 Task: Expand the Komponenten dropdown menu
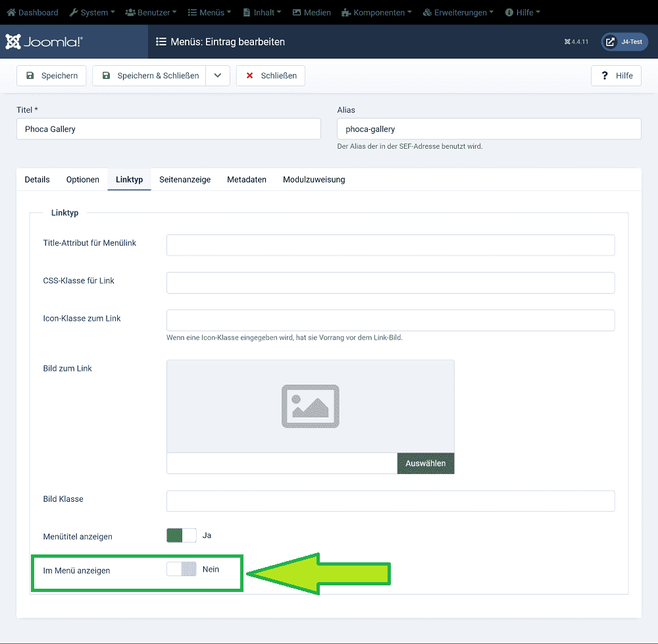(x=377, y=13)
